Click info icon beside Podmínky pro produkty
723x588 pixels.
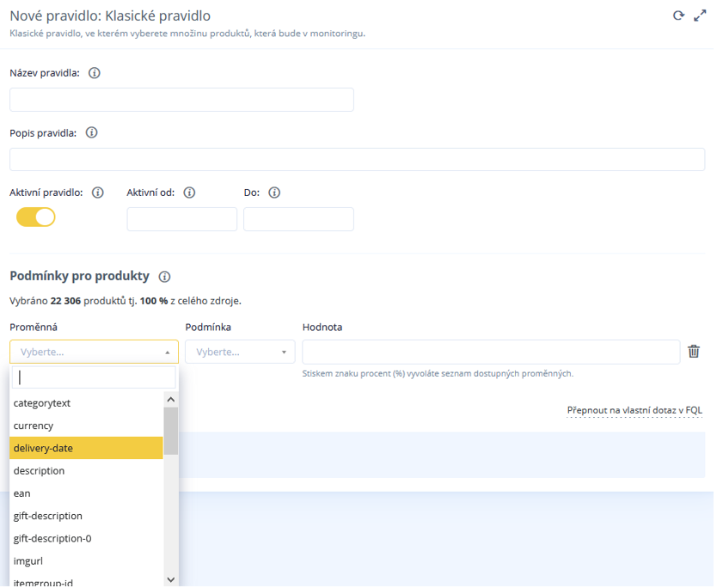pos(164,277)
